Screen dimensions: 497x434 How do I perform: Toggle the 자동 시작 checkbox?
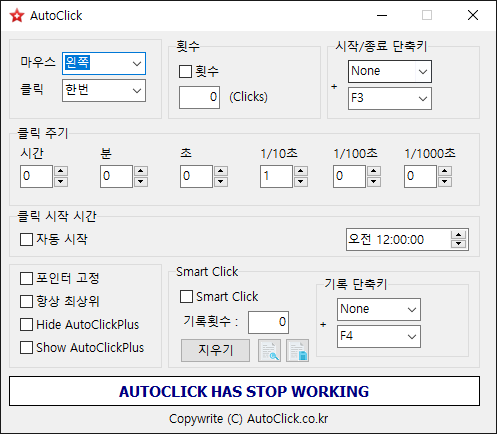click(26, 239)
